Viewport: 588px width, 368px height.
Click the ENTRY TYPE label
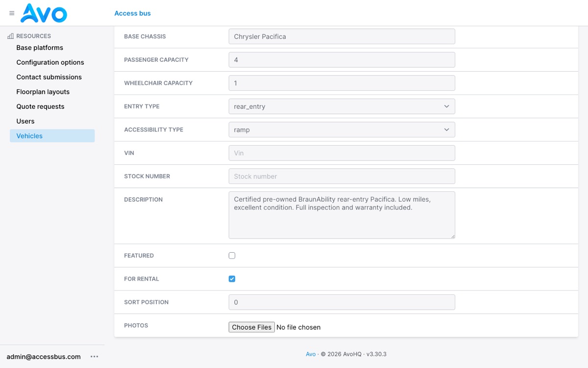(142, 106)
